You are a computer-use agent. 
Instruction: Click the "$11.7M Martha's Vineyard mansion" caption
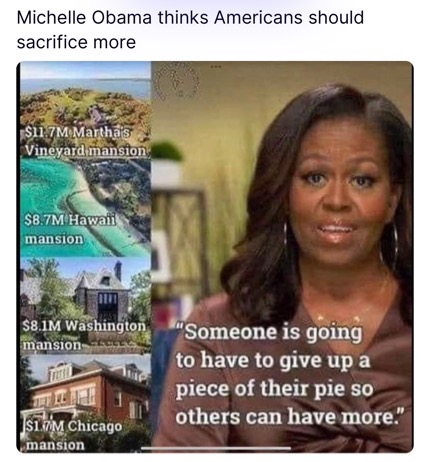86,142
